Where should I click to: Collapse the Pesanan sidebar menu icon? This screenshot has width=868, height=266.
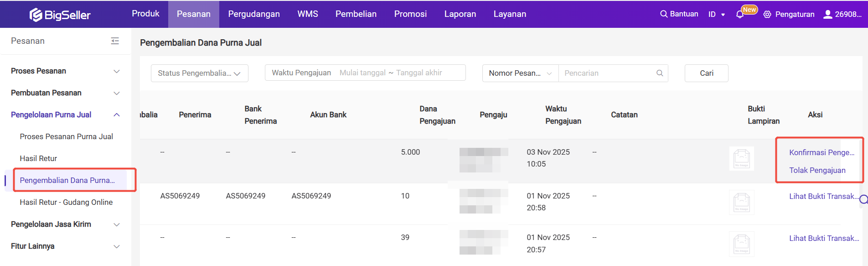pos(115,41)
